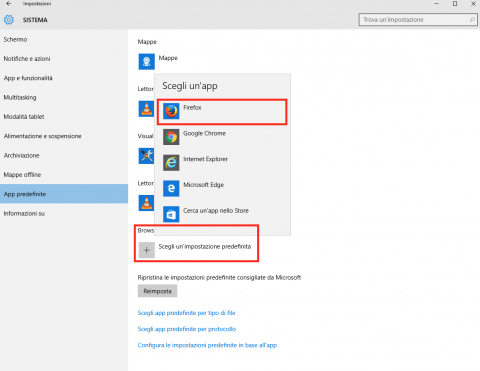Select Firefox as default browser
Image resolution: width=480 pixels, height=371 pixels.
tap(222, 112)
